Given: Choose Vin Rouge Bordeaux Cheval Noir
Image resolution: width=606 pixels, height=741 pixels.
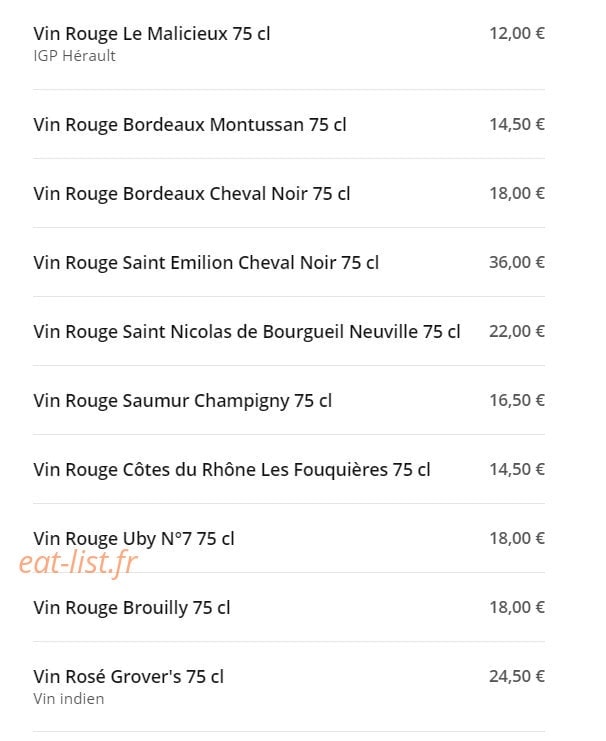Looking at the screenshot, I should point(192,194).
